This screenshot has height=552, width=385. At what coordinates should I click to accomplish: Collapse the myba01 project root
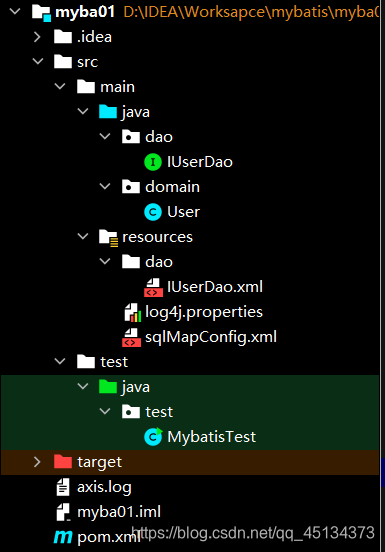coord(15,12)
